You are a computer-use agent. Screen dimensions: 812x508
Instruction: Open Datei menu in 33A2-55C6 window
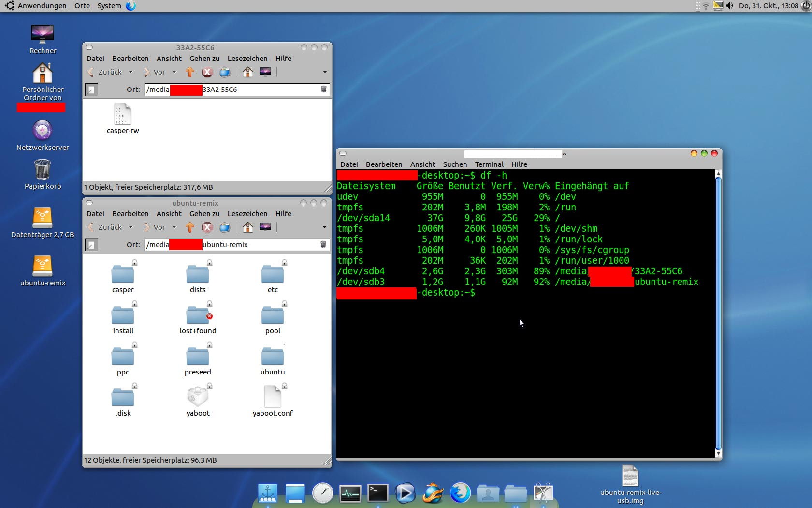[x=95, y=59]
